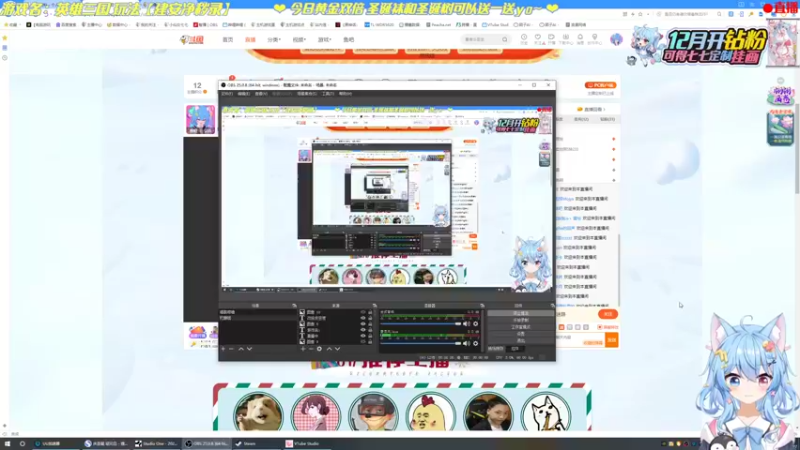Remove selected source with minus icon

[x=311, y=348]
